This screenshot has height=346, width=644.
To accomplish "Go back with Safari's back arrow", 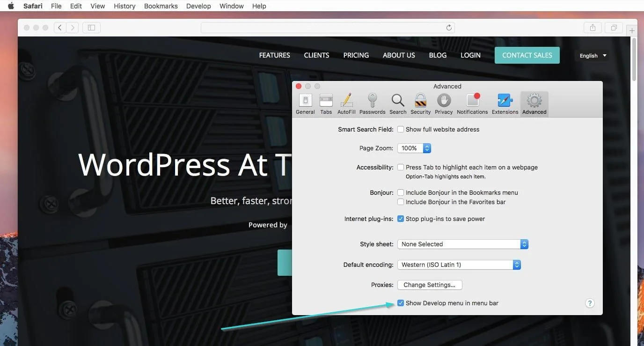I will pyautogui.click(x=60, y=28).
